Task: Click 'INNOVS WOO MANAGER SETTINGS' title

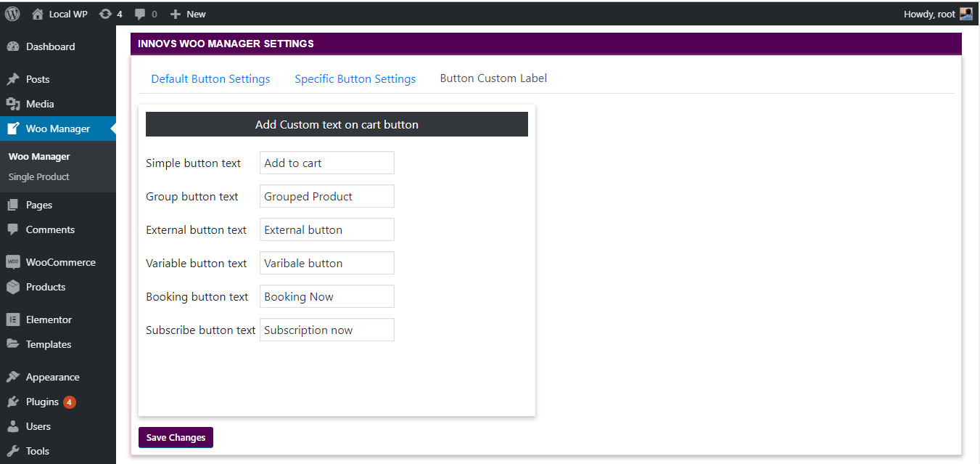Action: tap(226, 44)
